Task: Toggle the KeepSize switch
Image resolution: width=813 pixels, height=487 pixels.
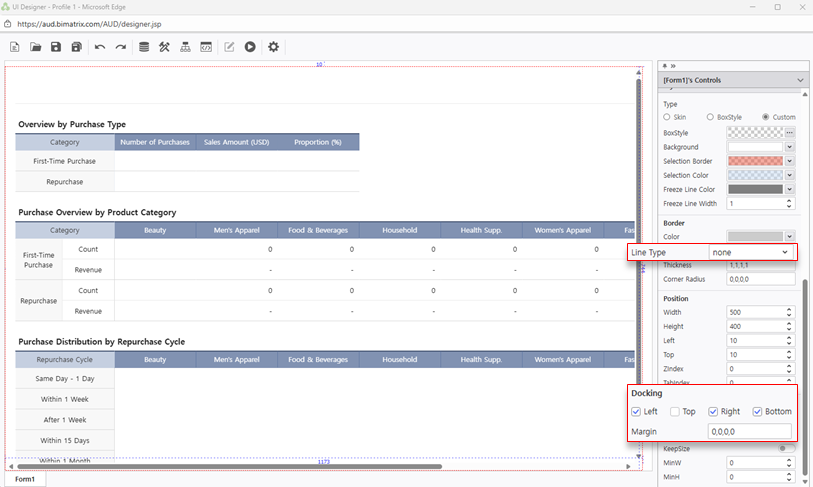Action: point(786,448)
